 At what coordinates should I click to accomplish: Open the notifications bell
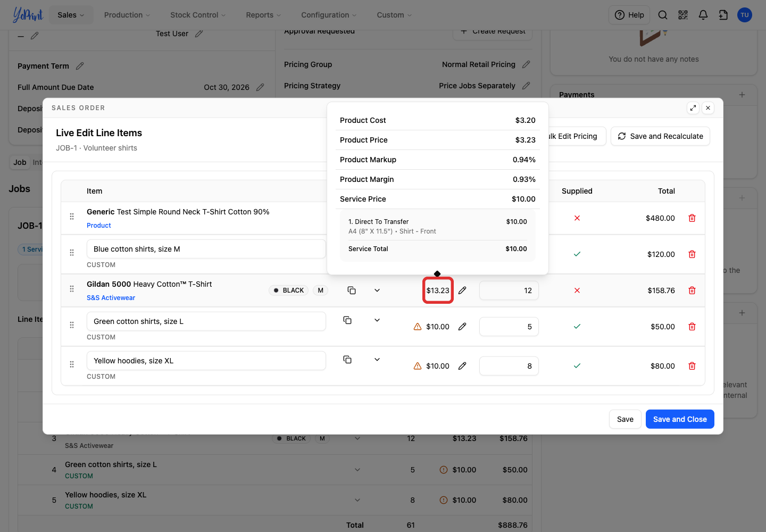coord(703,15)
